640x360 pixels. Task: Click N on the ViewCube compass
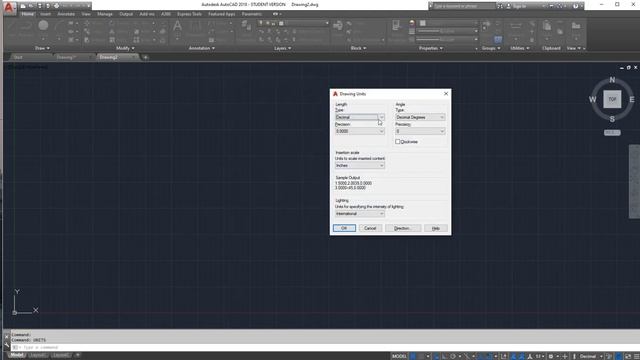click(612, 80)
